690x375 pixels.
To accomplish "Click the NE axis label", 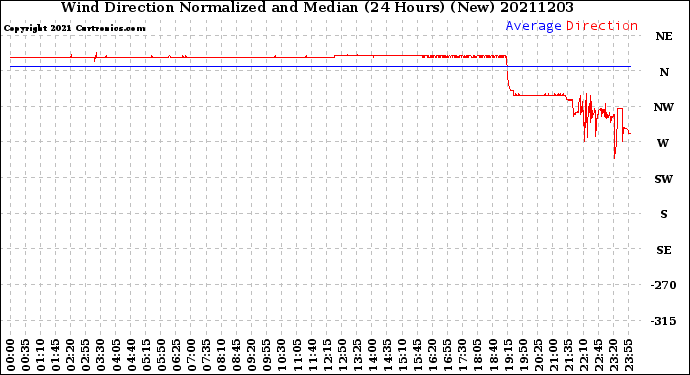I will tap(664, 37).
